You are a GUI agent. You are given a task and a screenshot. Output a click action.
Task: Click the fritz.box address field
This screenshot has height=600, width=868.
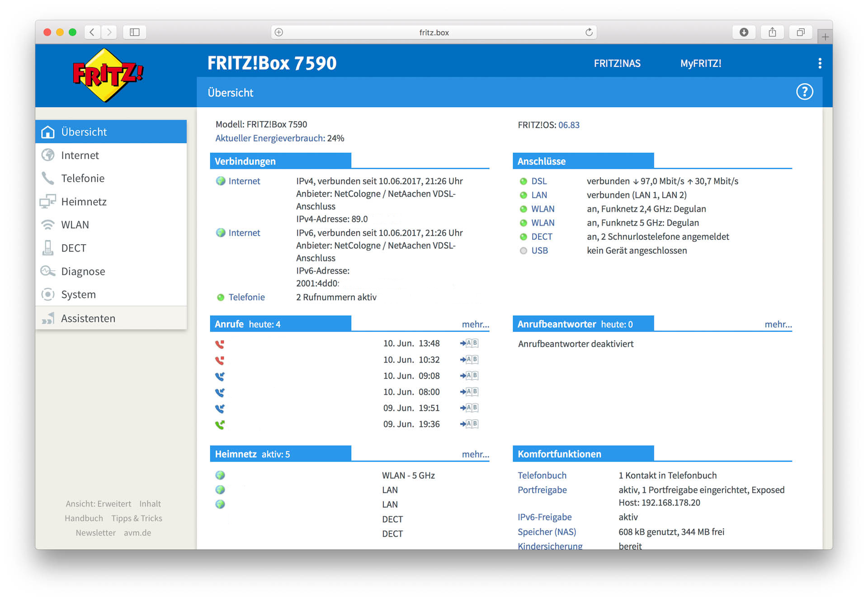click(x=434, y=32)
